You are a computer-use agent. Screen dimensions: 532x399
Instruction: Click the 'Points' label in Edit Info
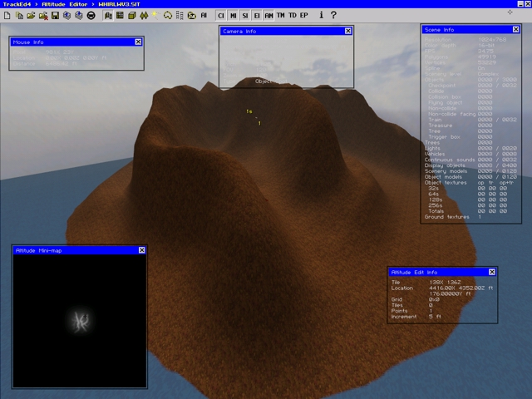click(x=399, y=311)
